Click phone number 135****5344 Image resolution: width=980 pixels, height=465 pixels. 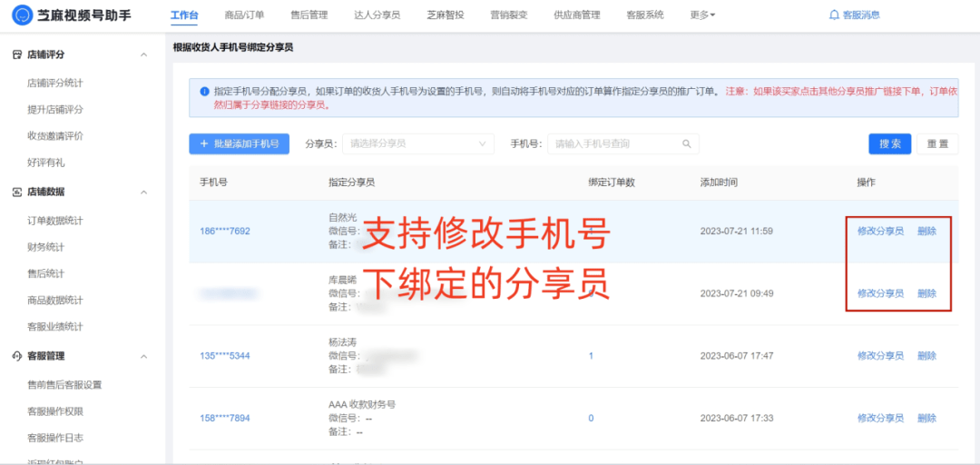click(225, 356)
